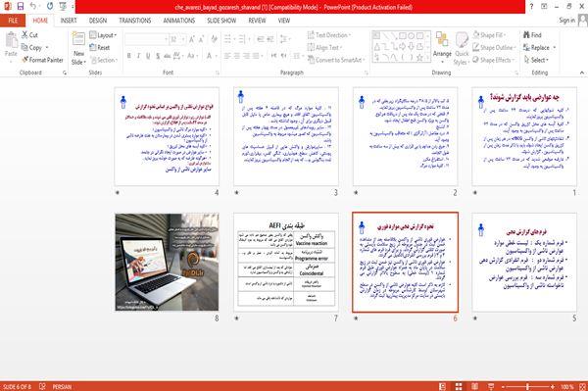Switch to Slide Sorter view icon
Viewport: 588px width, 391px height.
(x=459, y=386)
